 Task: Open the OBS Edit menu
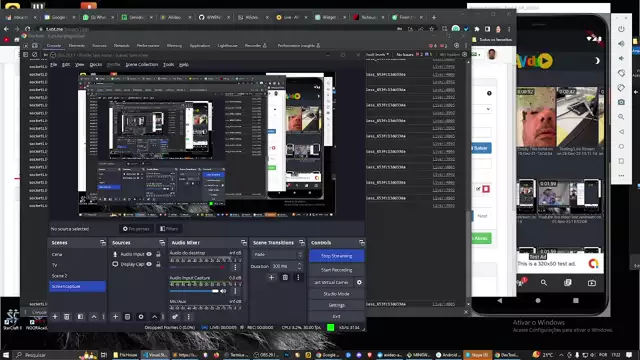click(66, 64)
